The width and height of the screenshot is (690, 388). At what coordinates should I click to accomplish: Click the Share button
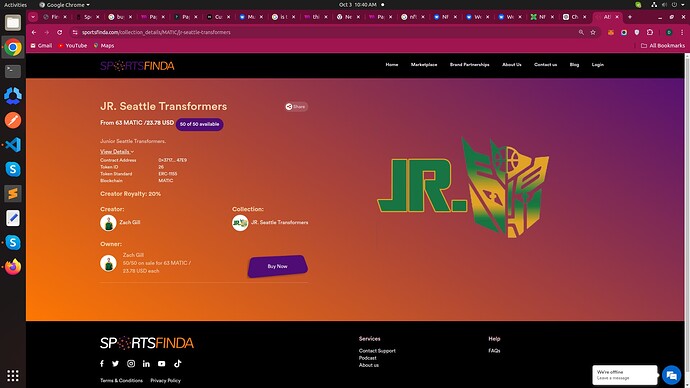(296, 106)
